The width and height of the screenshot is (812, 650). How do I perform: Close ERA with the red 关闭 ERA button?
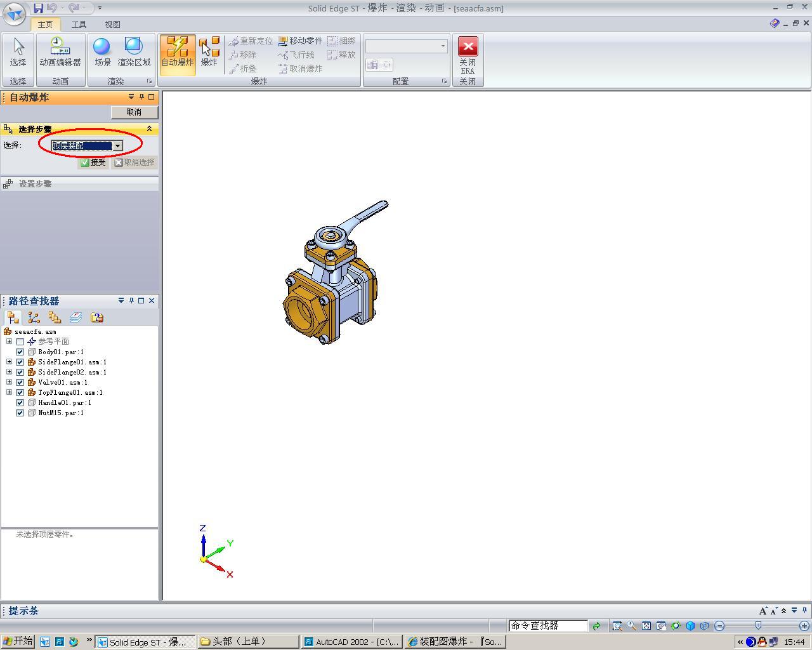[x=468, y=56]
